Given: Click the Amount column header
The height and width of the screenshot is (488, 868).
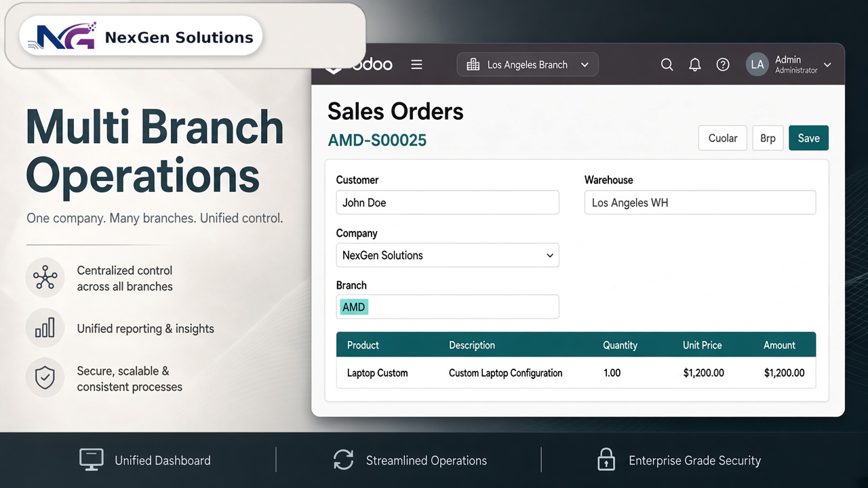Looking at the screenshot, I should 779,345.
